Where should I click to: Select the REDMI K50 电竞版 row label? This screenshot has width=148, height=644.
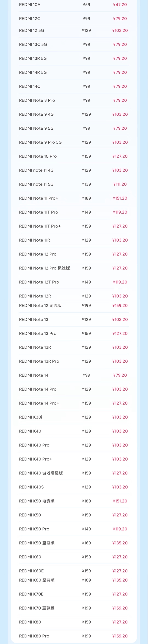pyautogui.click(x=37, y=501)
